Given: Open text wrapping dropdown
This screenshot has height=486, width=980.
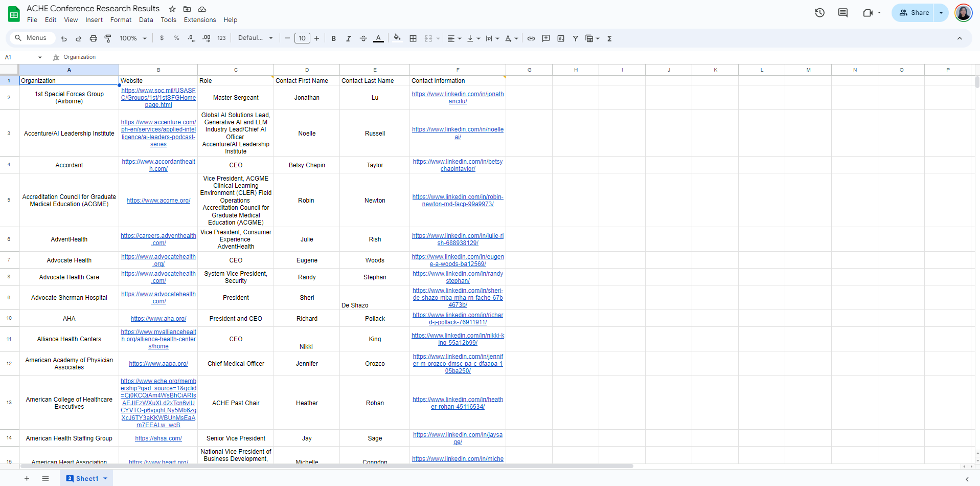Looking at the screenshot, I should (x=492, y=38).
